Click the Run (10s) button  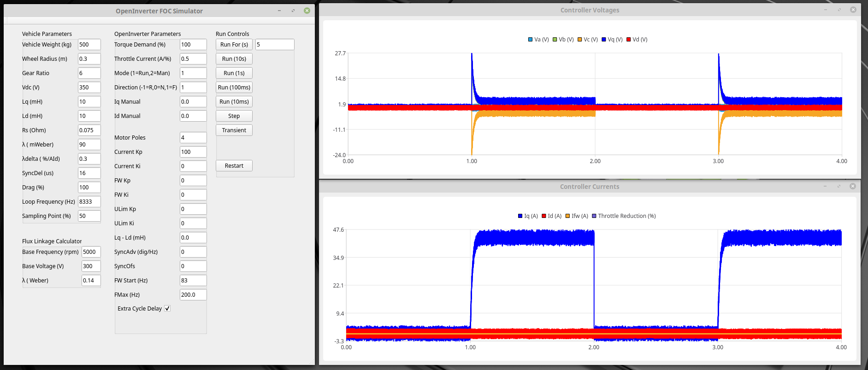pos(234,59)
